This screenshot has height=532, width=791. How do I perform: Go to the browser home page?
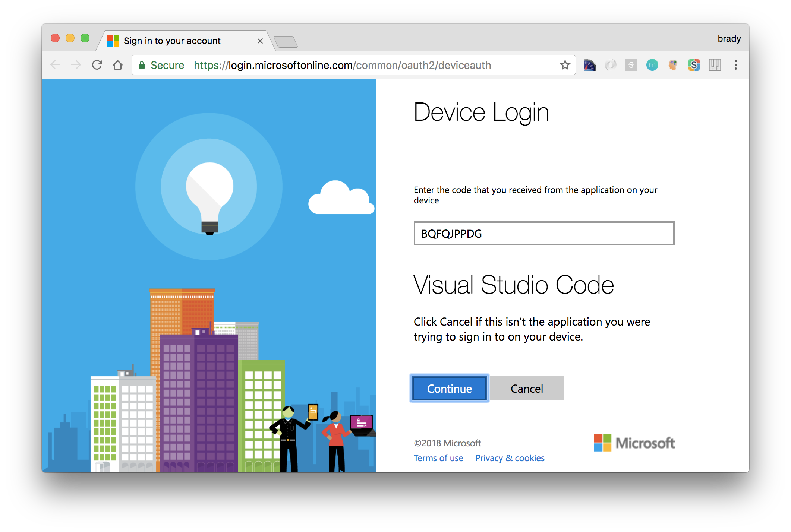coord(118,65)
